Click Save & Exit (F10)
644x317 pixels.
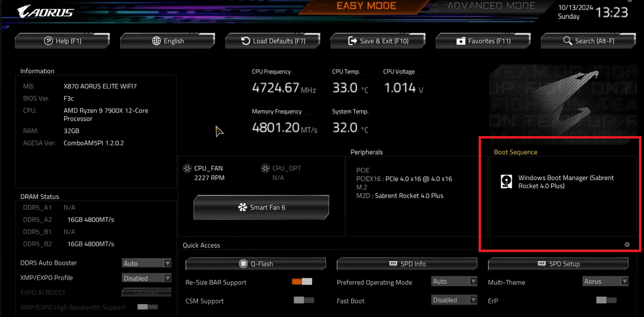click(378, 41)
